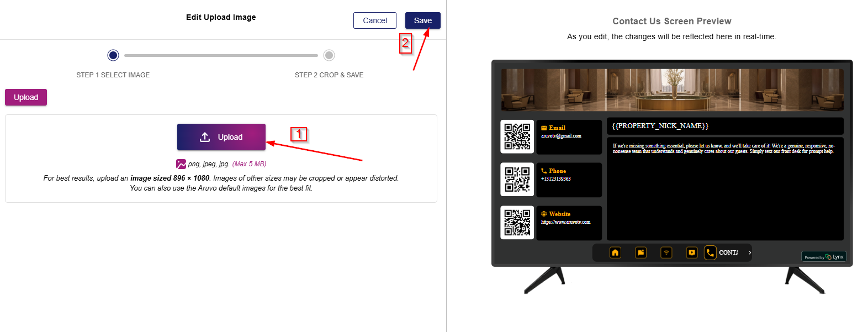Click the 'If we're missing something essential' paragraph
868x332 pixels.
point(724,149)
